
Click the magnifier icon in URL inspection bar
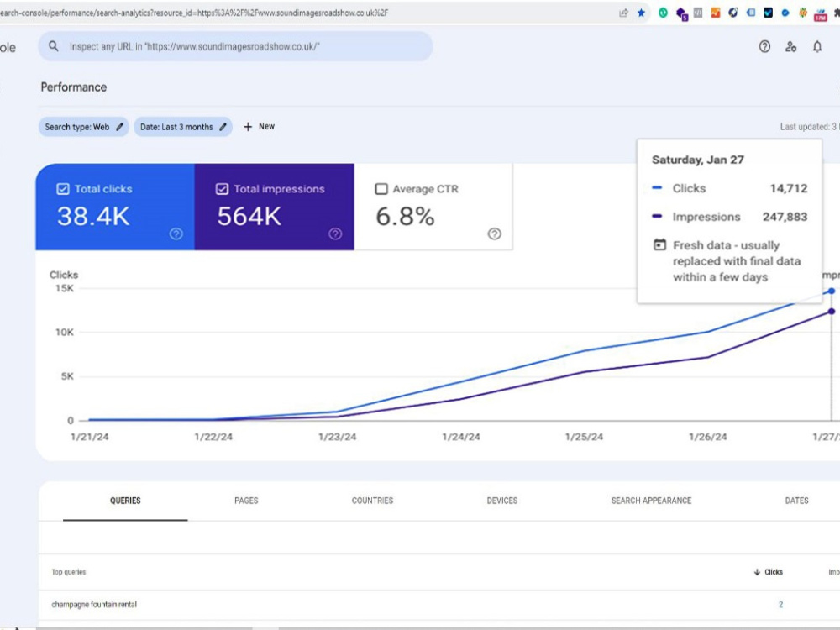tap(54, 46)
